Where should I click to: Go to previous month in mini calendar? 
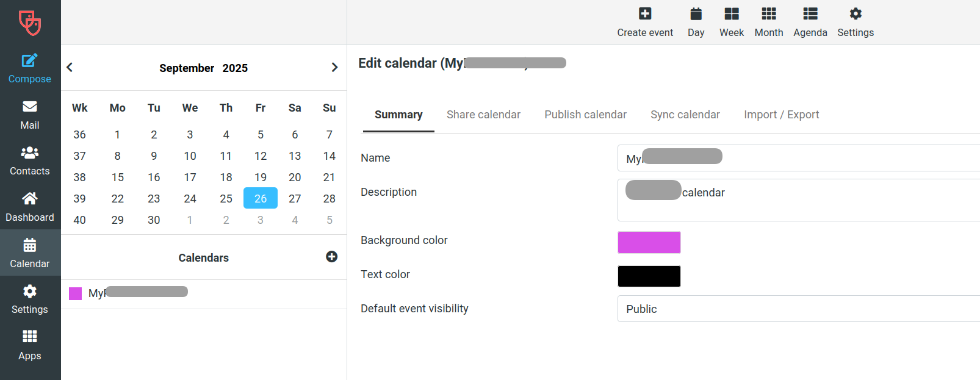tap(70, 68)
